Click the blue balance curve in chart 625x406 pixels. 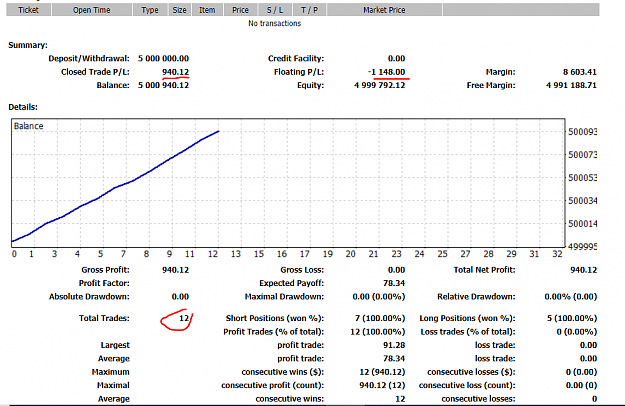pyautogui.click(x=116, y=187)
